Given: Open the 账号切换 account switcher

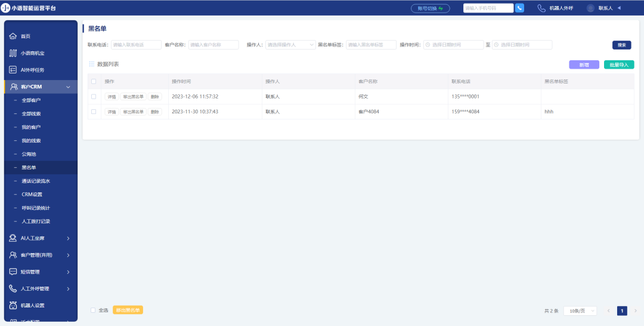Looking at the screenshot, I should click(x=431, y=8).
